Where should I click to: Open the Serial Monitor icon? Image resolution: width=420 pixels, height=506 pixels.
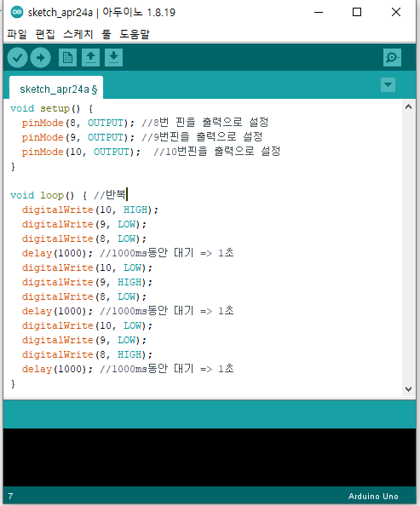(392, 58)
